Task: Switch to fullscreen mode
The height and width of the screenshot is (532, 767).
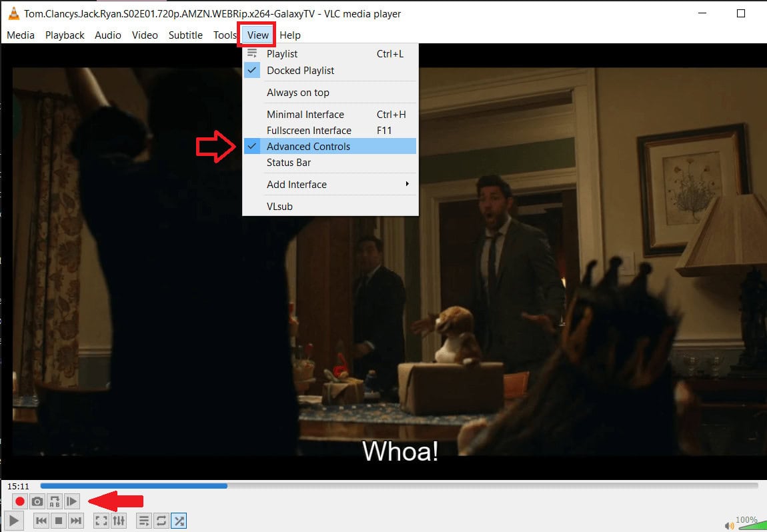Action: pyautogui.click(x=100, y=521)
